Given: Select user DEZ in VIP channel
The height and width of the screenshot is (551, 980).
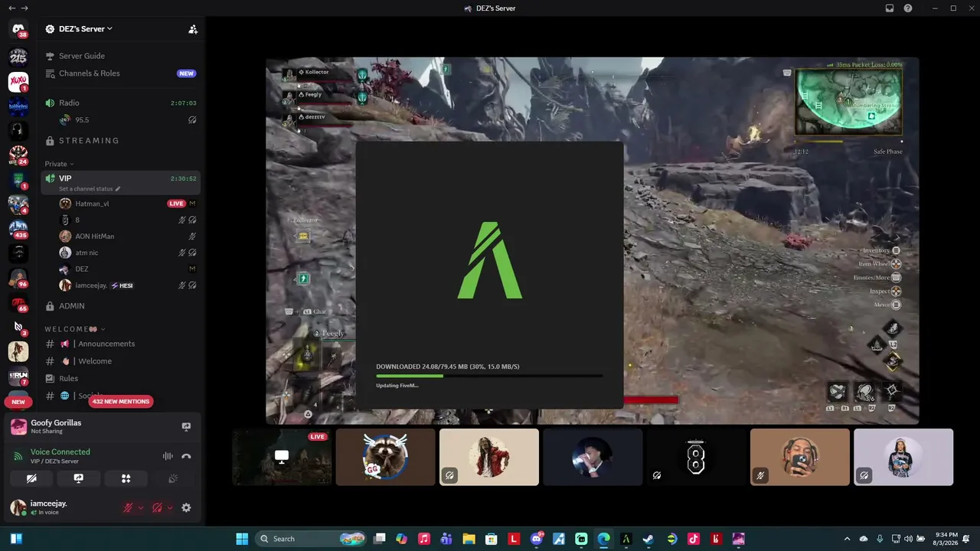Looking at the screenshot, I should (x=127, y=269).
